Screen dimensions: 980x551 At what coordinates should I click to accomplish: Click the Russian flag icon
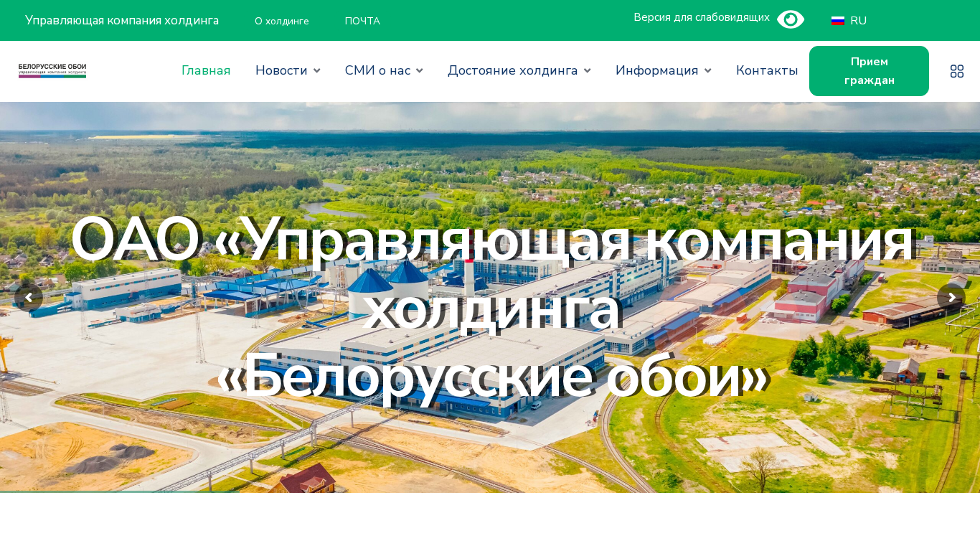[838, 21]
